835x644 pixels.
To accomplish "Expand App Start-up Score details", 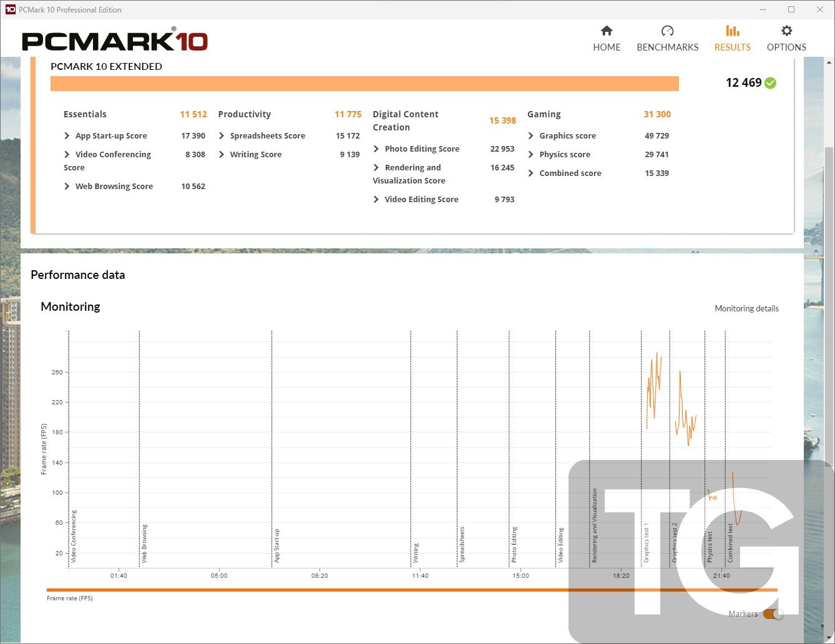I will 67,135.
